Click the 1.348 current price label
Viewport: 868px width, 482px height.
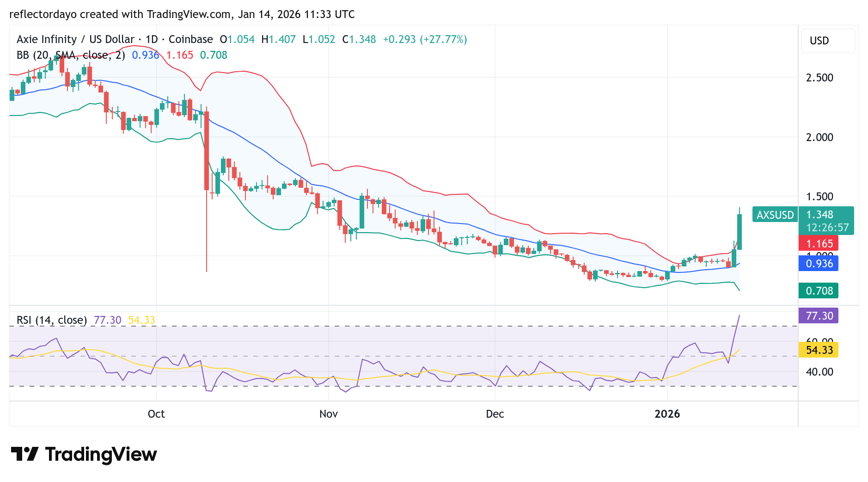coord(819,215)
